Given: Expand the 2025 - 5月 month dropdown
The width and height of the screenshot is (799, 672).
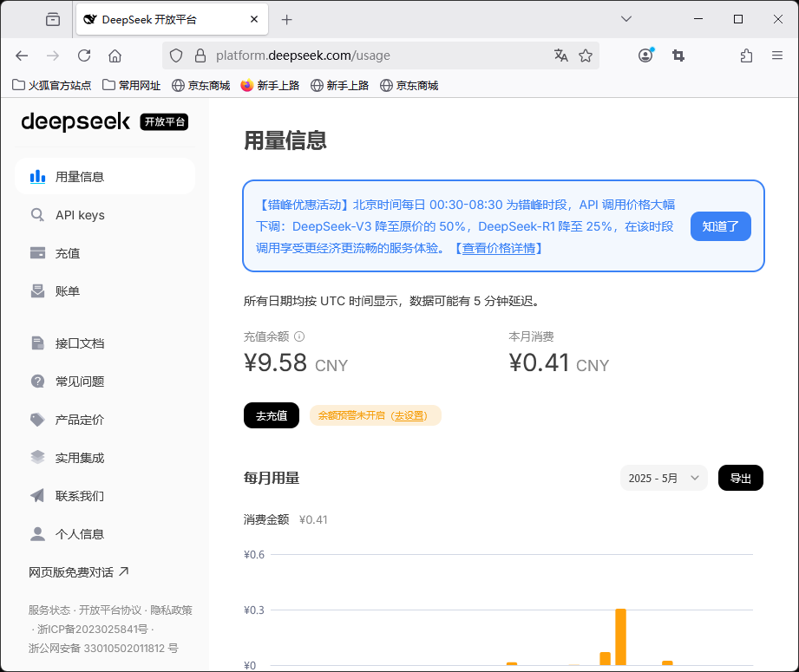Looking at the screenshot, I should click(664, 478).
